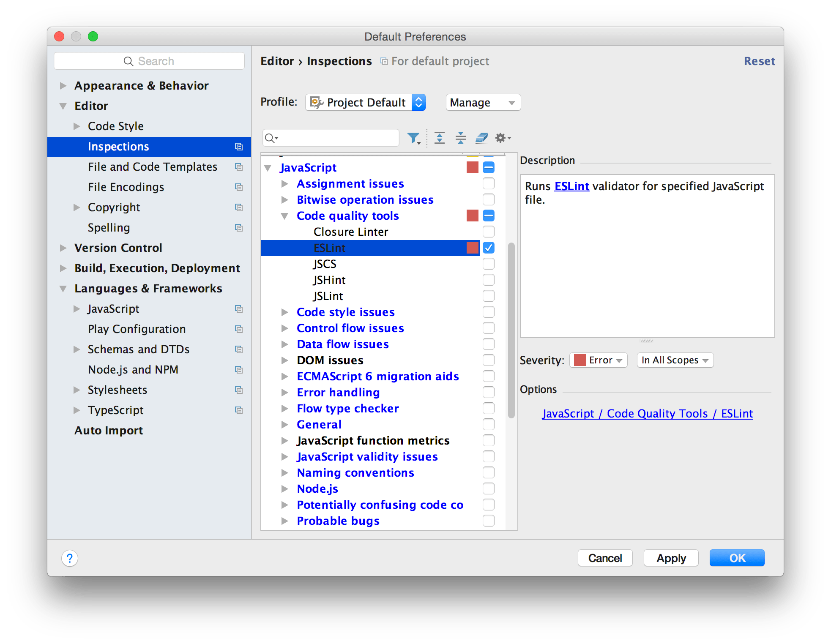Collapse the Code quality tools group
831x644 pixels.
tap(285, 216)
